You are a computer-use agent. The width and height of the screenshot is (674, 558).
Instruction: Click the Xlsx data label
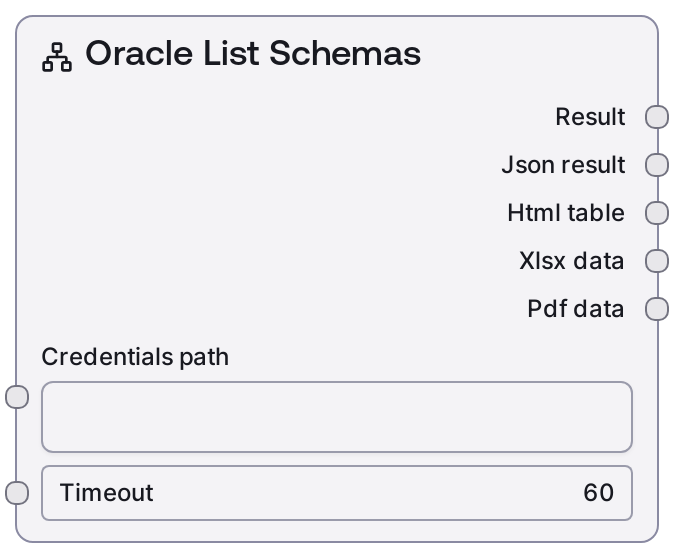coord(572,261)
